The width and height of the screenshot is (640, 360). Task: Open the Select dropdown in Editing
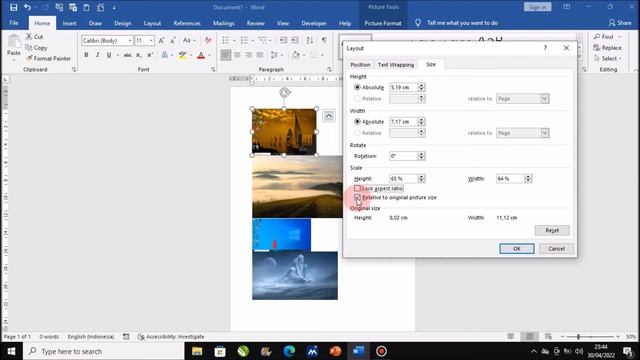pos(608,58)
